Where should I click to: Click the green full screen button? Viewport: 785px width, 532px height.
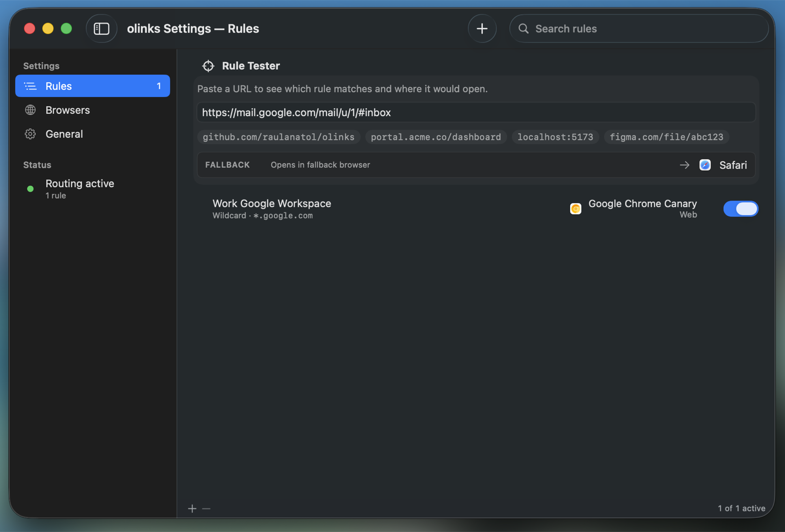coord(66,28)
